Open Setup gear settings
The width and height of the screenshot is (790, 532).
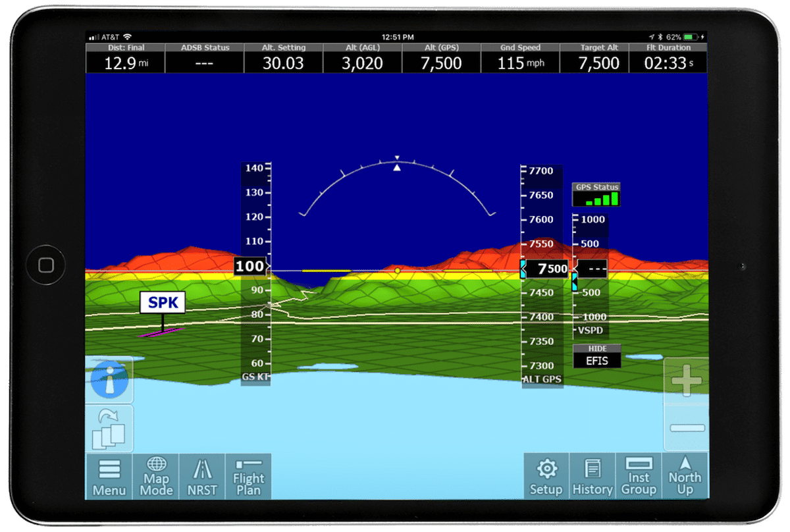(x=546, y=477)
